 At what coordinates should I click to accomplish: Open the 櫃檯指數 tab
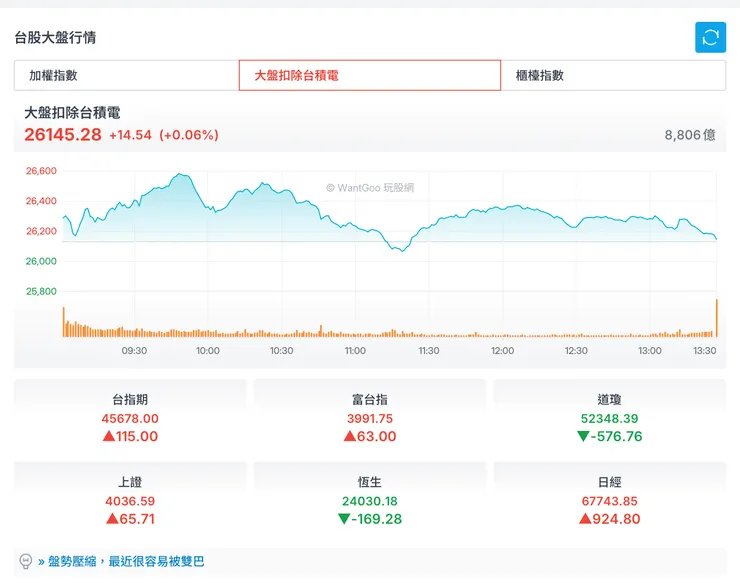pyautogui.click(x=613, y=75)
